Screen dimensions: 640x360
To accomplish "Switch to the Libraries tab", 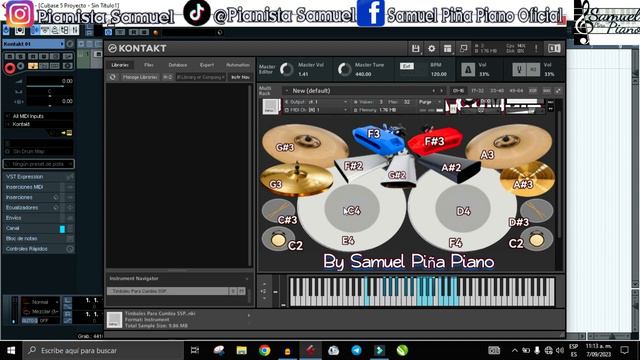I will click(120, 65).
